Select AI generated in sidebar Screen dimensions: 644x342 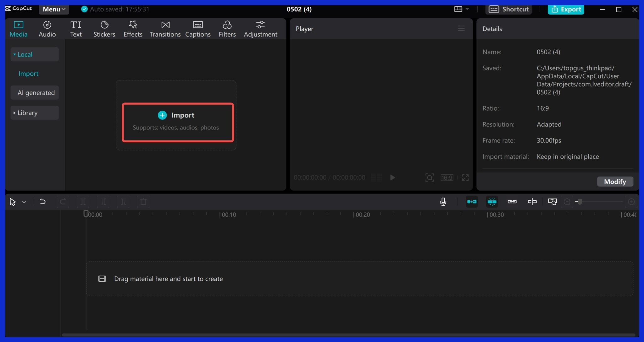pyautogui.click(x=35, y=93)
